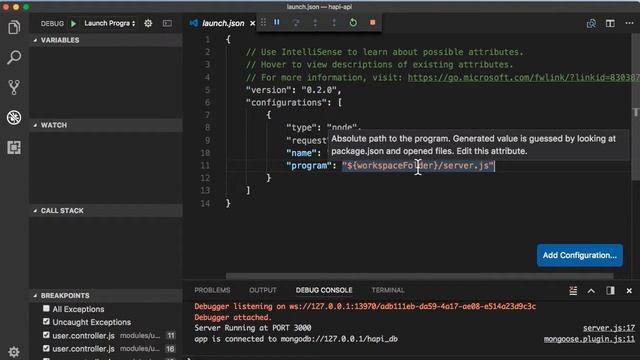Split the editor
This screenshot has width=640, height=360.
click(x=610, y=23)
